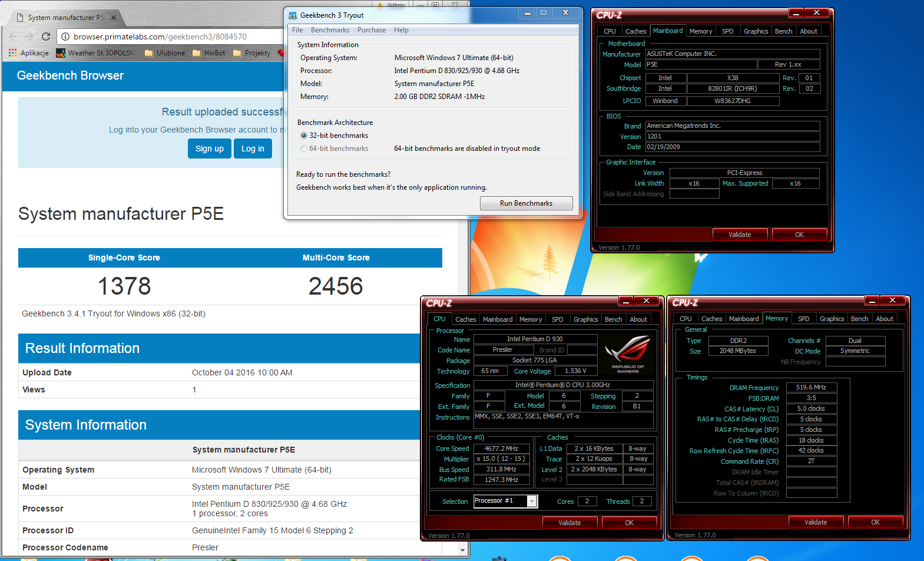Open the Aplikacje apps shortcut
The height and width of the screenshot is (561, 924).
click(28, 53)
